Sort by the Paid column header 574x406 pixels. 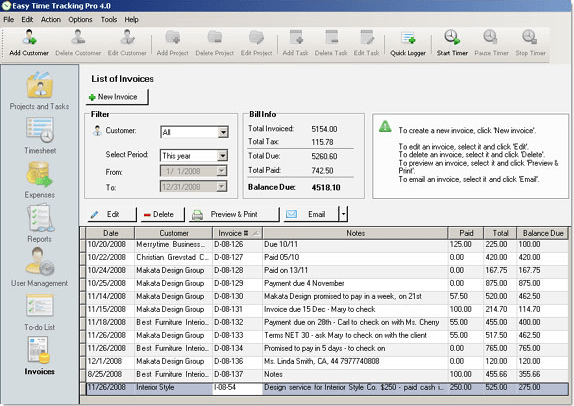(466, 233)
